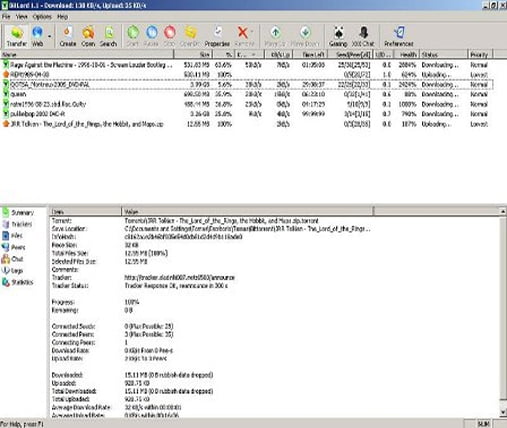Sort by the Priority column header

tap(480, 54)
